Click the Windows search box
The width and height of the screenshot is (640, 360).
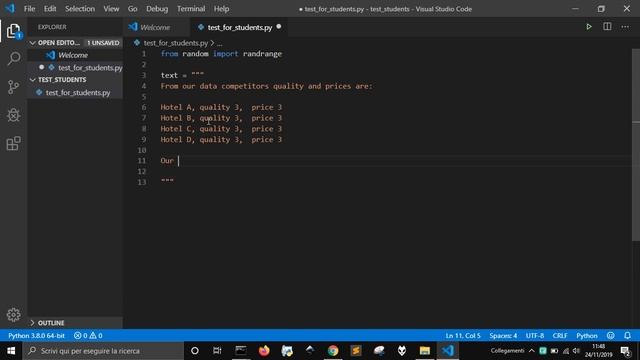pyautogui.click(x=103, y=351)
